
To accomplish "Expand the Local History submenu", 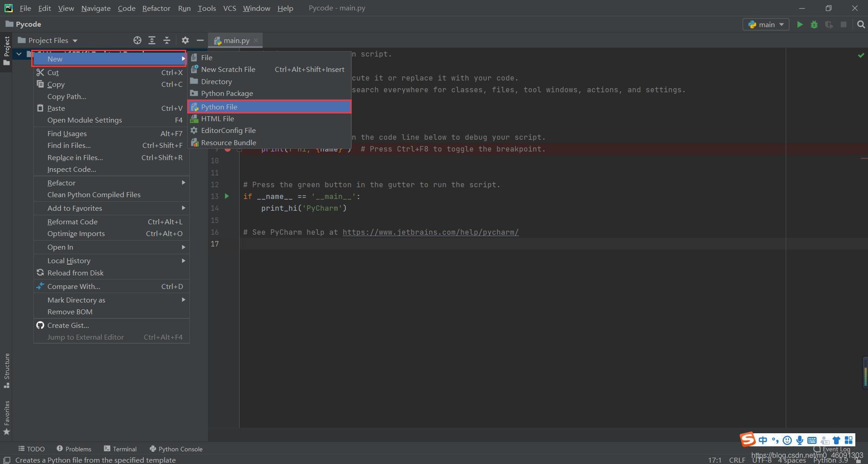I will tap(111, 260).
